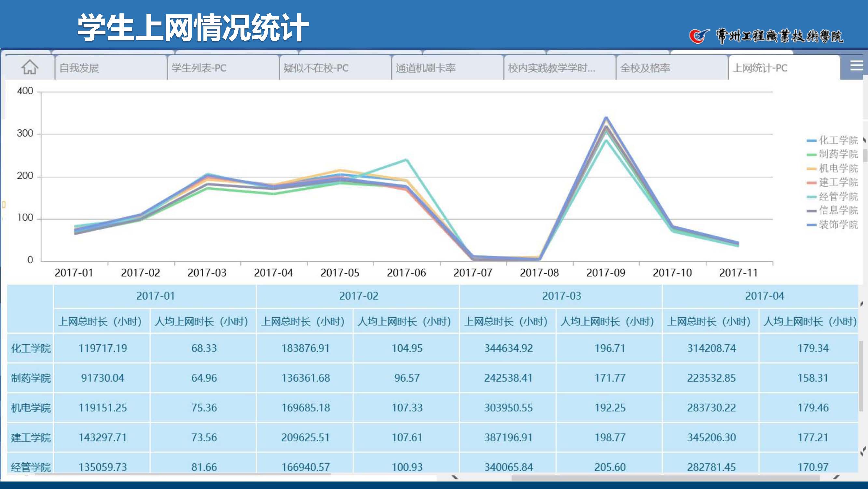
Task: Click the 建工学院 row label in table
Action: point(30,438)
